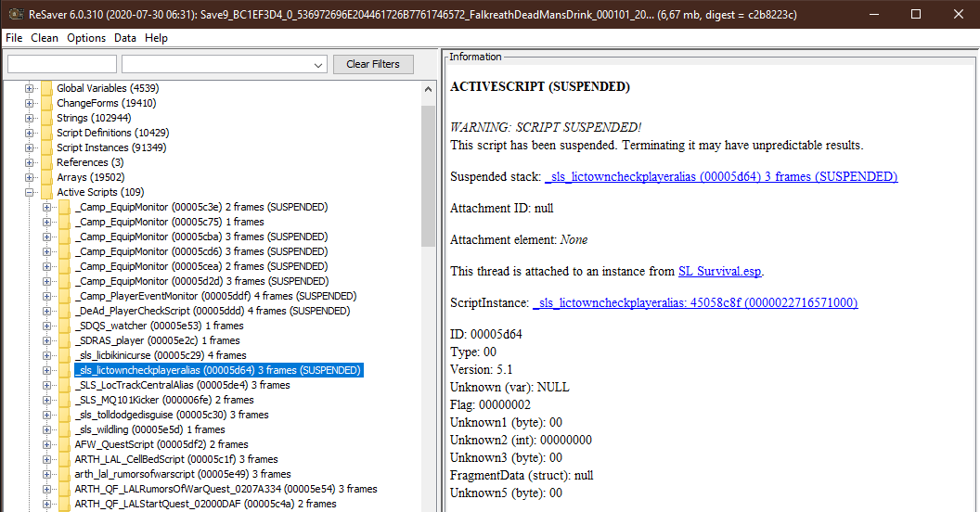Click folder icon of _sls_licbikinicurse
This screenshot has width=980, height=512.
pos(64,356)
